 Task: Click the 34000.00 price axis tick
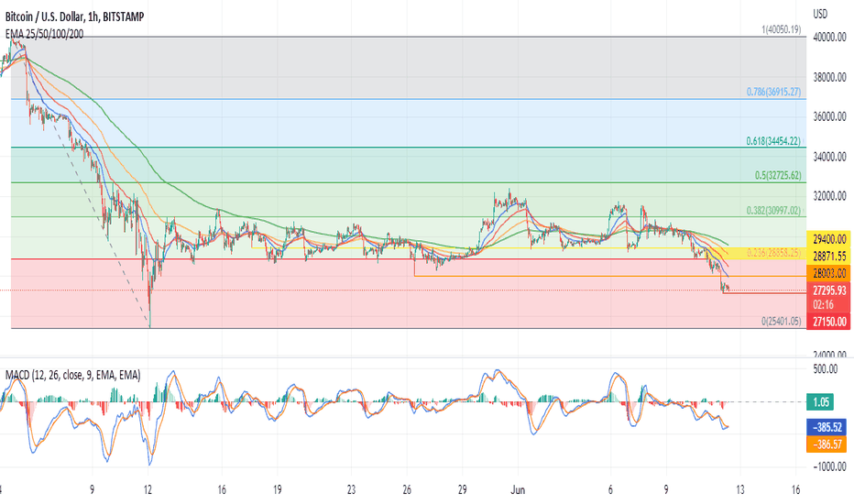click(829, 157)
